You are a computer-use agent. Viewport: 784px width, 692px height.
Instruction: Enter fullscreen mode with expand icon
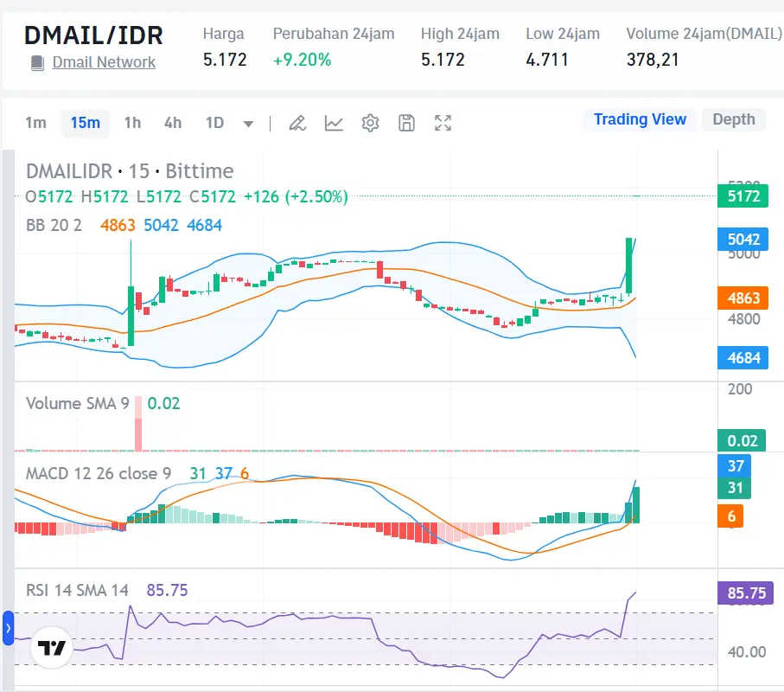click(443, 123)
